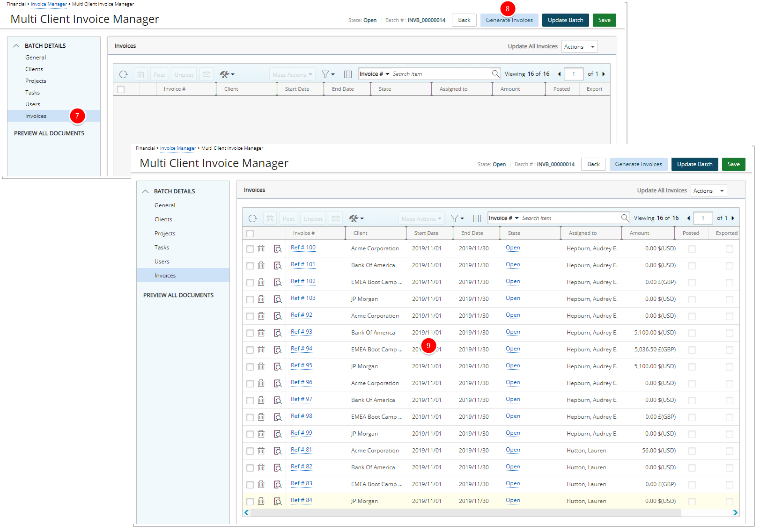Select Projects in the lower sidebar menu

(165, 233)
